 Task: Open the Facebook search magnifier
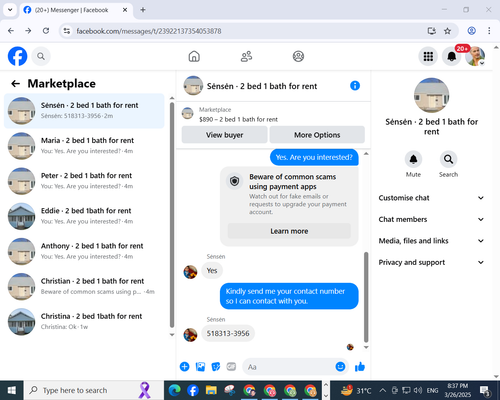pos(41,56)
